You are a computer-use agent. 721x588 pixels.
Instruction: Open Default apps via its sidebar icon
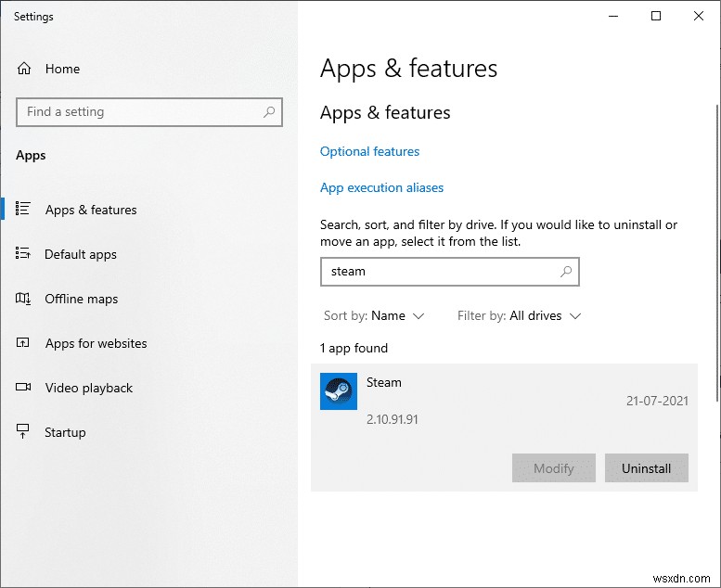click(24, 254)
